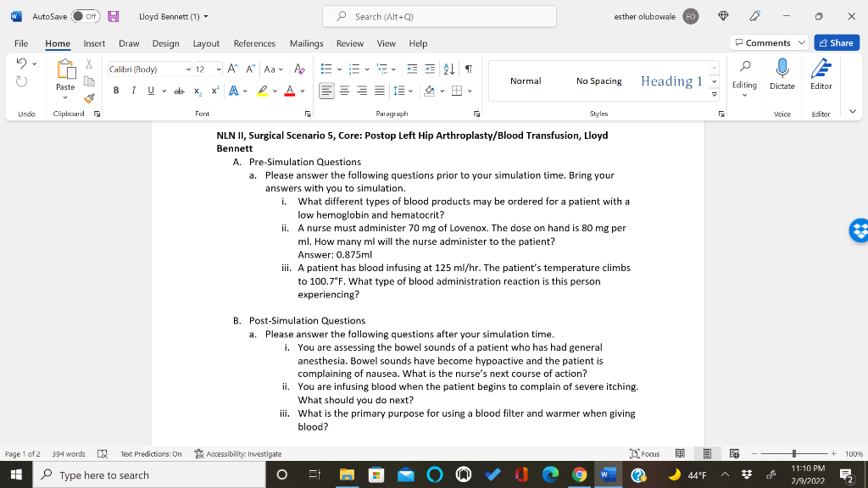Image resolution: width=868 pixels, height=488 pixels.
Task: Collapse the ribbon with chevron
Action: (853, 111)
